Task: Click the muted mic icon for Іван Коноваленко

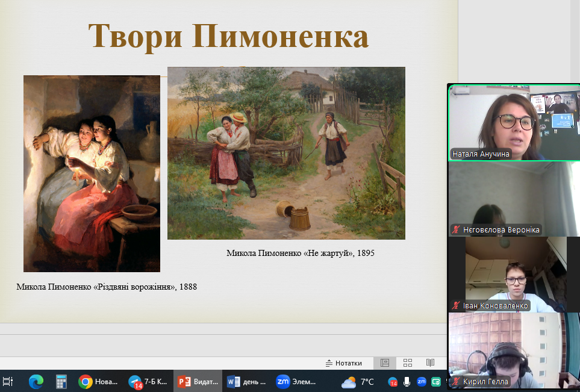Action: coord(456,306)
